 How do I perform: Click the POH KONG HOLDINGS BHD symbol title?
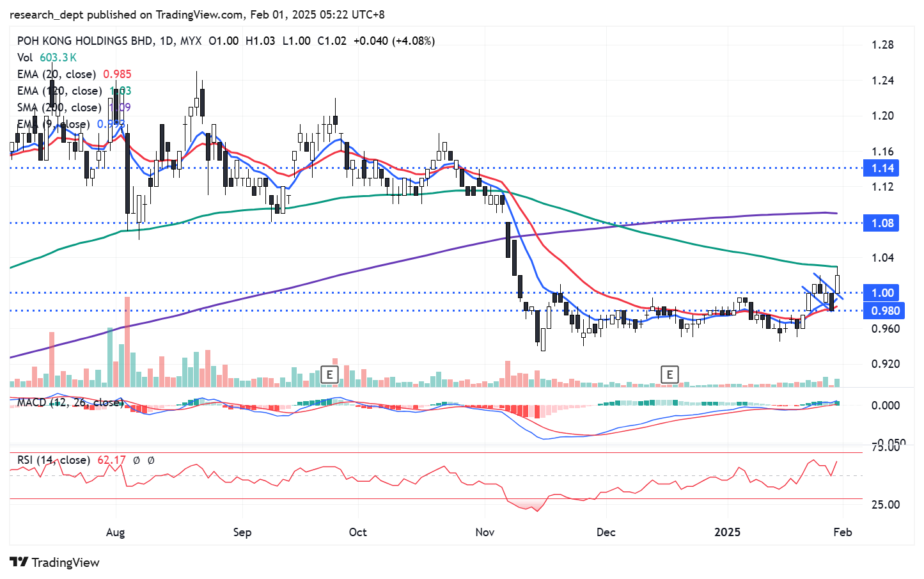pos(85,41)
